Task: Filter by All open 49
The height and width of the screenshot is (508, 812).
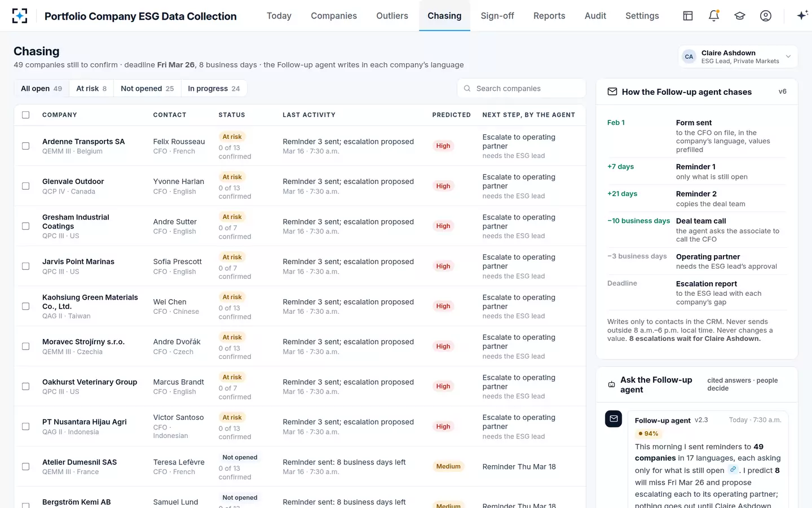Action: pos(41,89)
